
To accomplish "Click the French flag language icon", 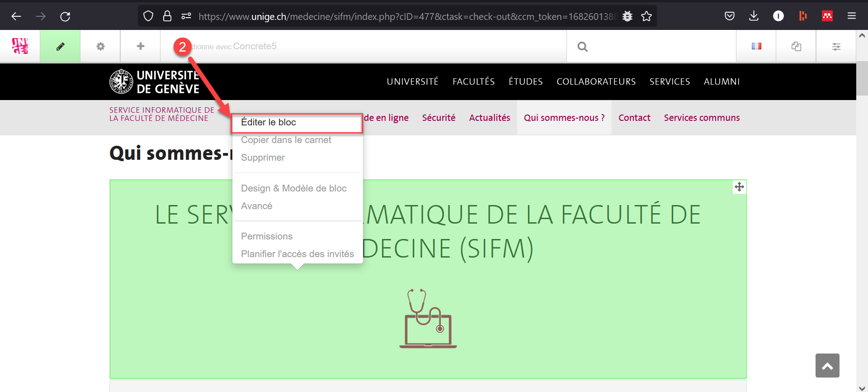I will click(x=756, y=46).
